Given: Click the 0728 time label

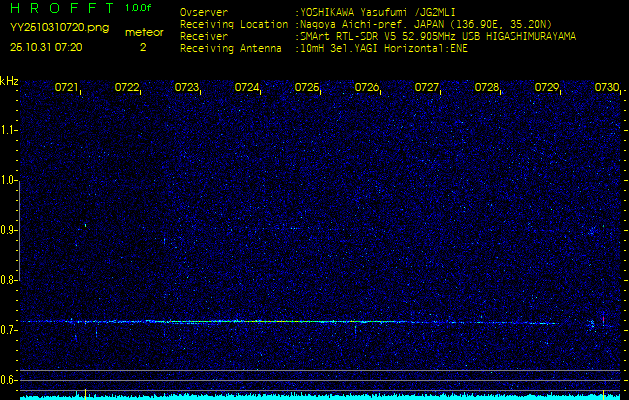Looking at the screenshot, I should click(487, 88).
